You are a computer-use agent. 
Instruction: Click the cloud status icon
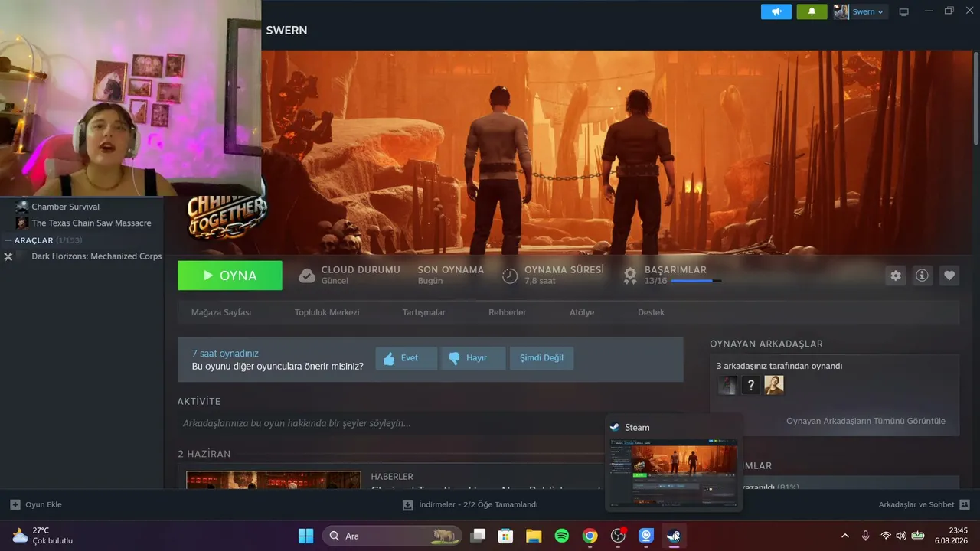[307, 275]
